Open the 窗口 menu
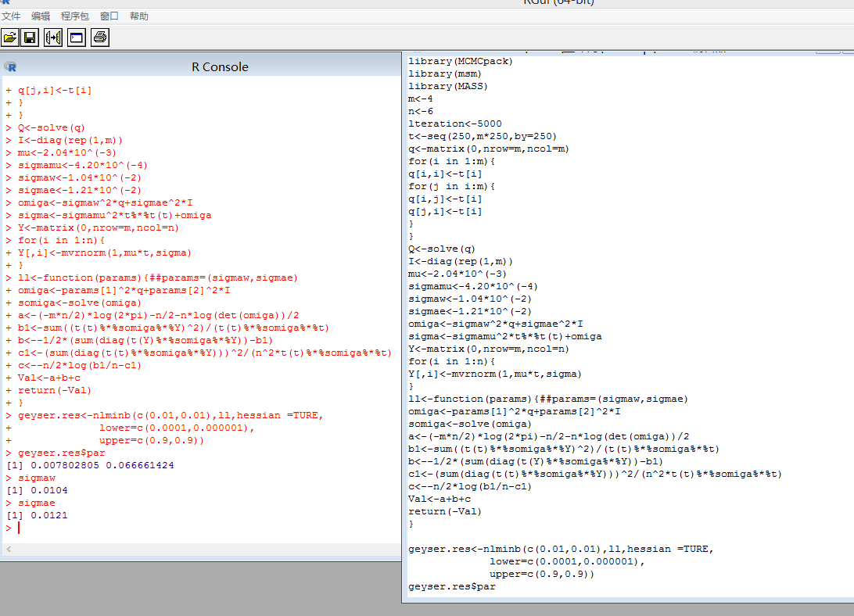This screenshot has height=616, width=854. click(x=109, y=16)
